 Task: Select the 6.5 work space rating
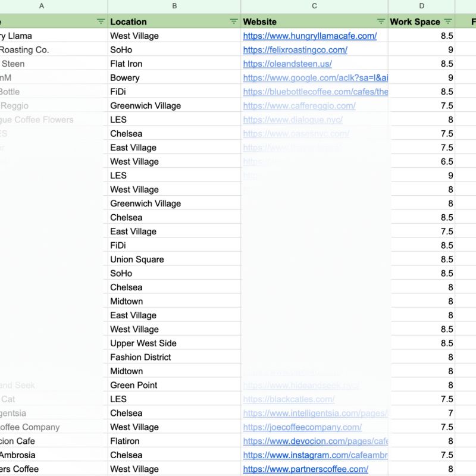coord(421,161)
